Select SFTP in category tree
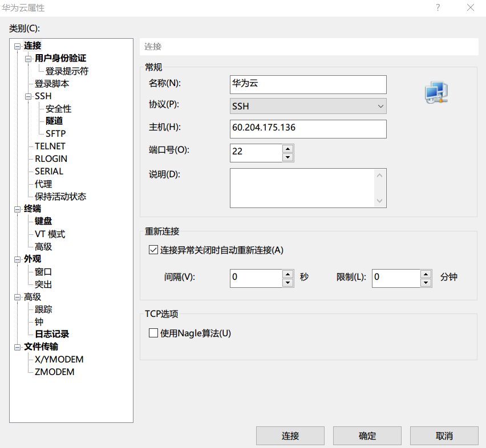The image size is (486, 448). click(x=56, y=133)
